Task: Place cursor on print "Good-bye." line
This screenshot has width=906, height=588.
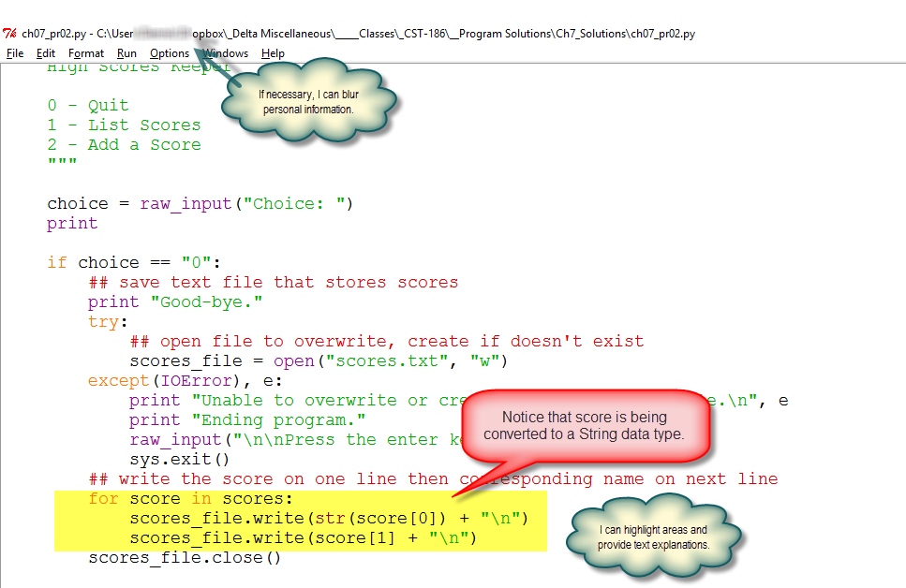Action: tap(175, 301)
